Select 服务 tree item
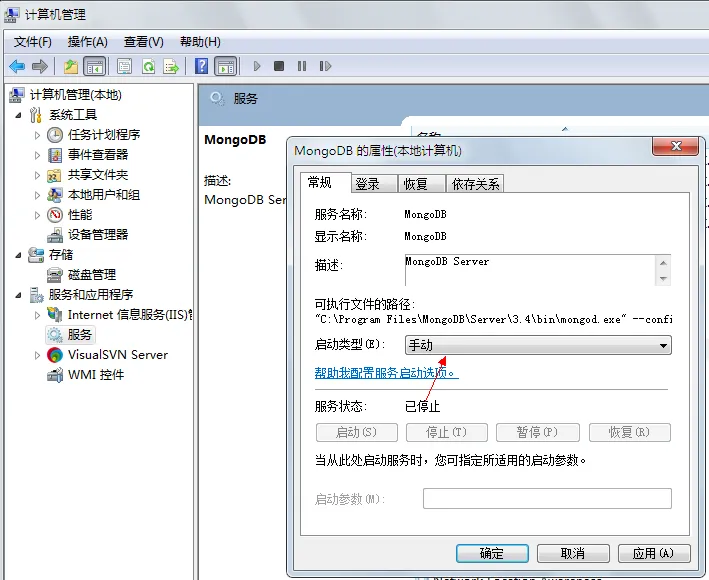The image size is (709, 580). pos(80,335)
